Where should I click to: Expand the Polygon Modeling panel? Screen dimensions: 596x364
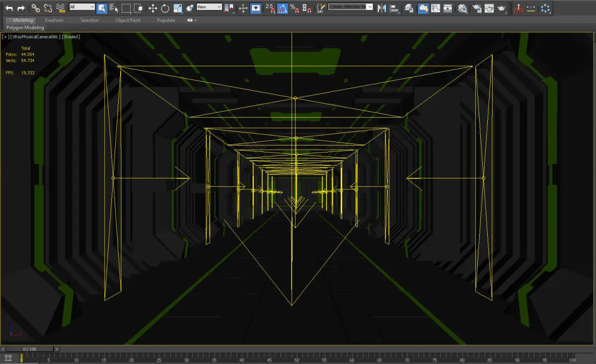[25, 28]
